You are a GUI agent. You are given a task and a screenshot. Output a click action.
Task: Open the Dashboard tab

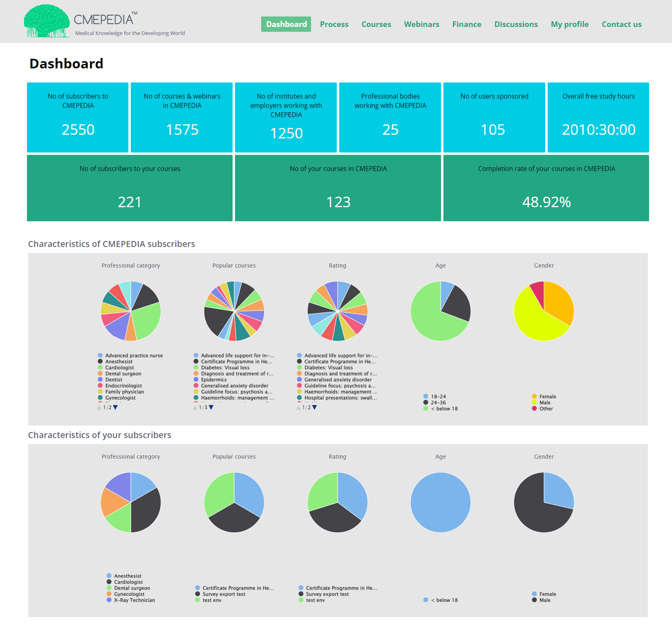(286, 24)
